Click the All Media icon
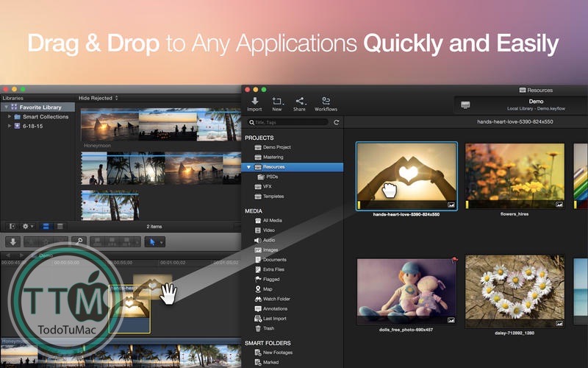 pos(258,220)
